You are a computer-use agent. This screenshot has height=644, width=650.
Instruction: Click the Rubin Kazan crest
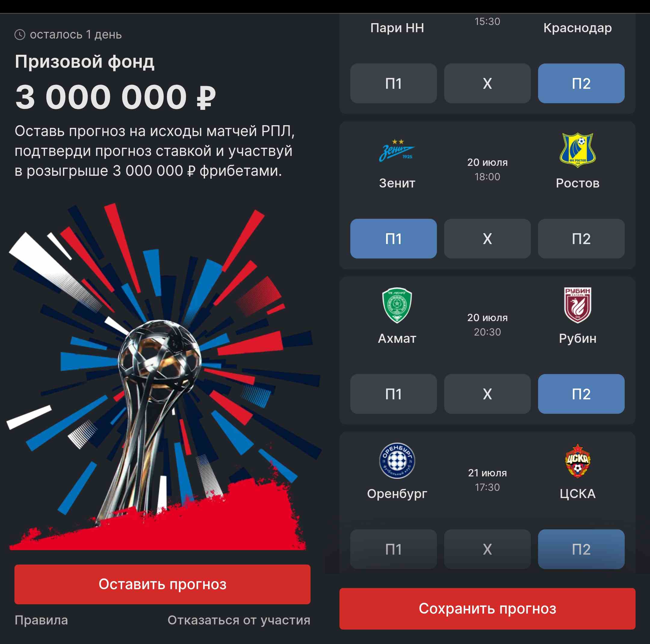pos(577,305)
